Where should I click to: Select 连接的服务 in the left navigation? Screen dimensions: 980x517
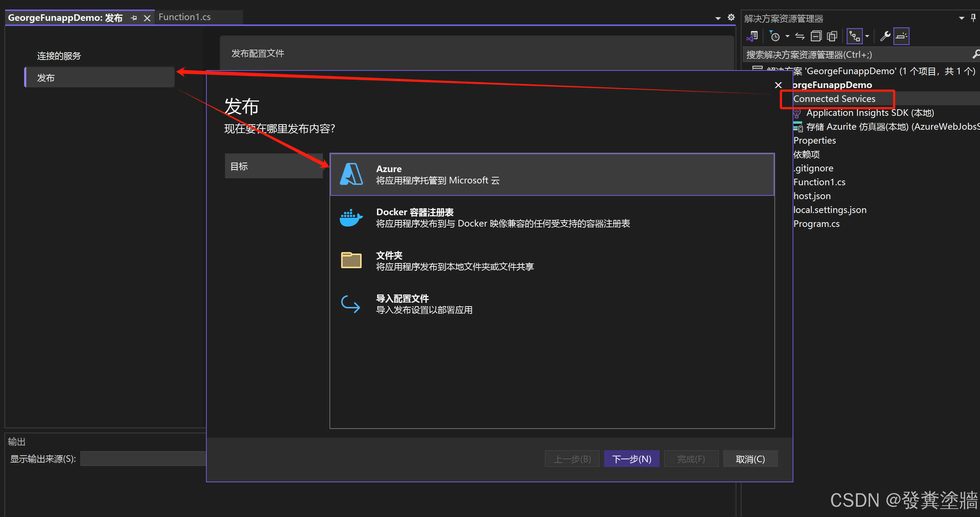click(x=59, y=56)
